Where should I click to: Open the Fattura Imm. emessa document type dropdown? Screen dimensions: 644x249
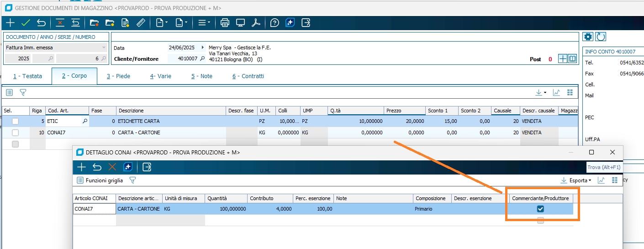click(x=104, y=48)
